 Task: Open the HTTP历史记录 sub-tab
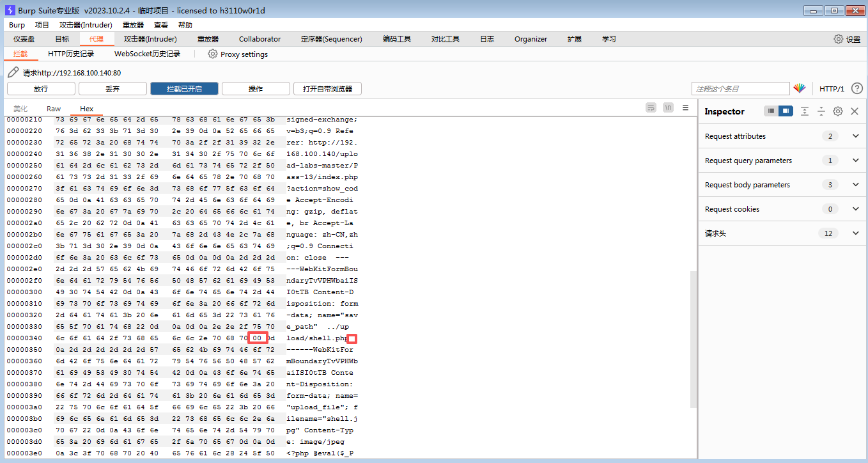(x=71, y=54)
